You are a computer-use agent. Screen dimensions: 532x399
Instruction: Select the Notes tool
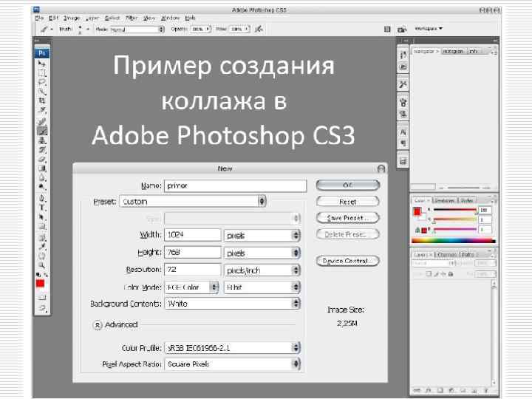(41, 237)
